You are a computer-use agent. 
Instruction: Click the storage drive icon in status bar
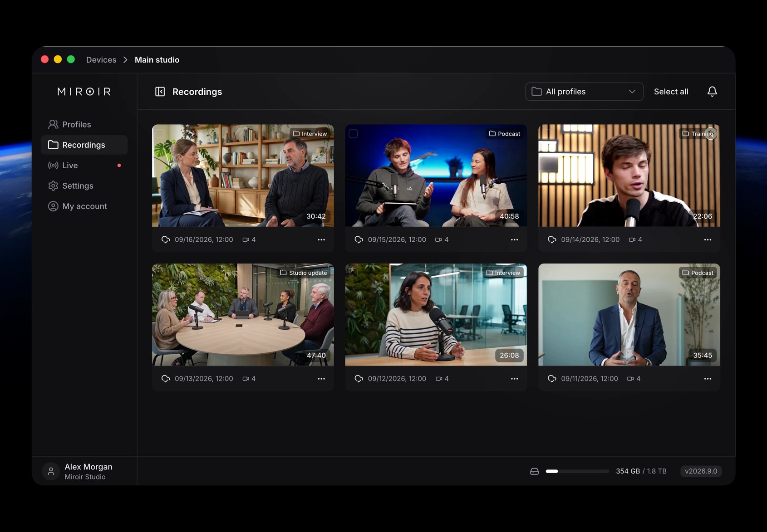(x=534, y=471)
